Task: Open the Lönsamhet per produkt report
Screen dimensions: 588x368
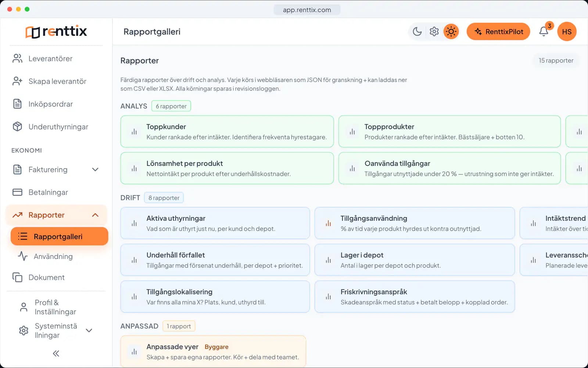Action: pyautogui.click(x=227, y=168)
